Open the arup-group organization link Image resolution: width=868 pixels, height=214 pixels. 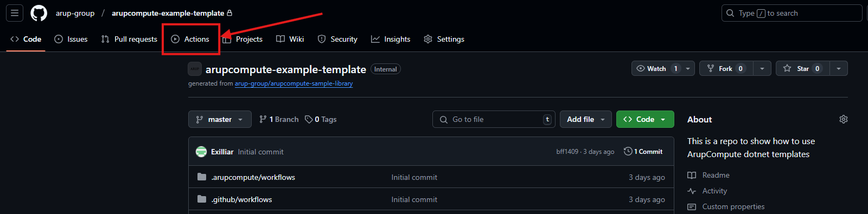pyautogui.click(x=75, y=13)
